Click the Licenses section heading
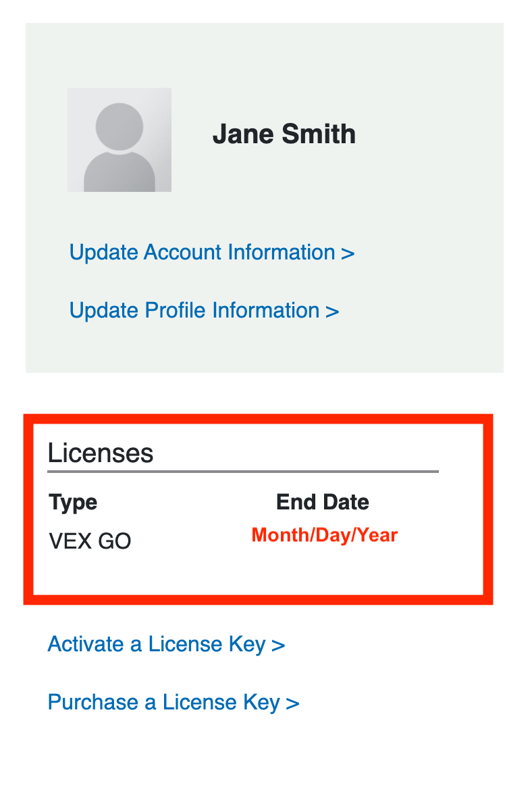Image resolution: width=532 pixels, height=804 pixels. point(101,453)
